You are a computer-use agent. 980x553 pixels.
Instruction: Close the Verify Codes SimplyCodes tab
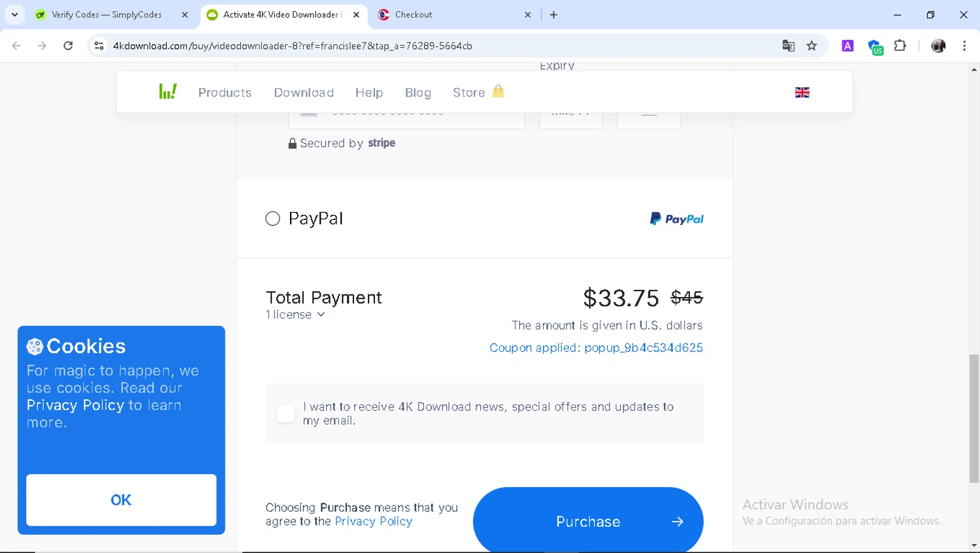(184, 14)
